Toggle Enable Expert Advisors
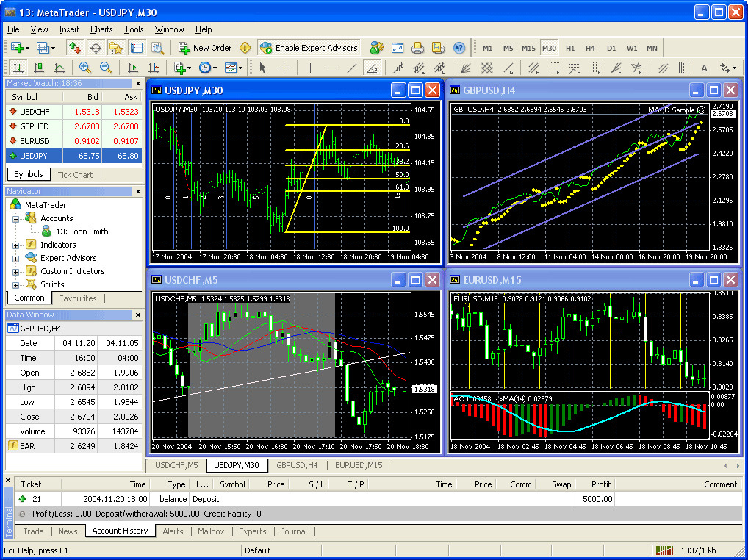This screenshot has width=748, height=560. pyautogui.click(x=309, y=48)
